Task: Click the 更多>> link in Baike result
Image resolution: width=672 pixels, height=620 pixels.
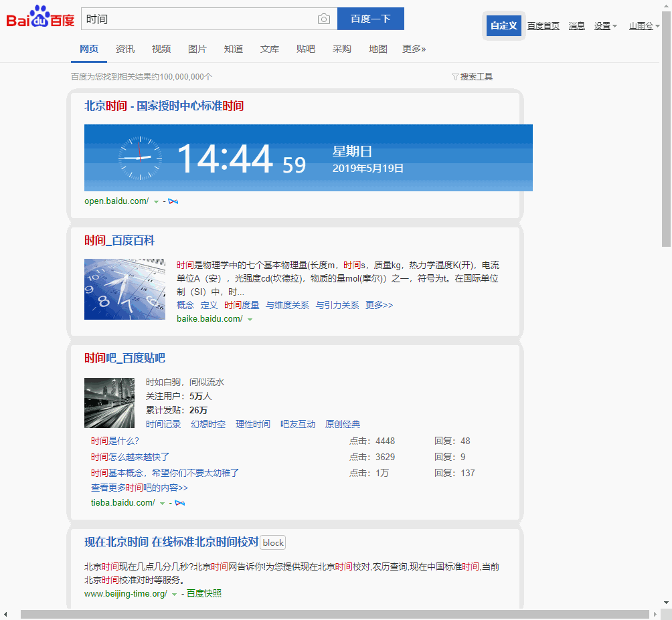Action: click(x=379, y=305)
